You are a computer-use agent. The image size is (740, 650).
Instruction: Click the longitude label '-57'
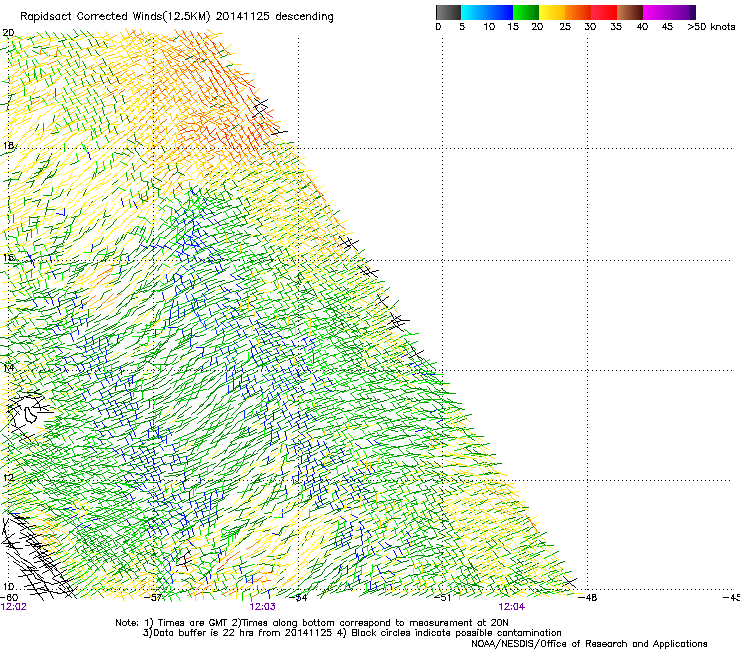coord(154,598)
